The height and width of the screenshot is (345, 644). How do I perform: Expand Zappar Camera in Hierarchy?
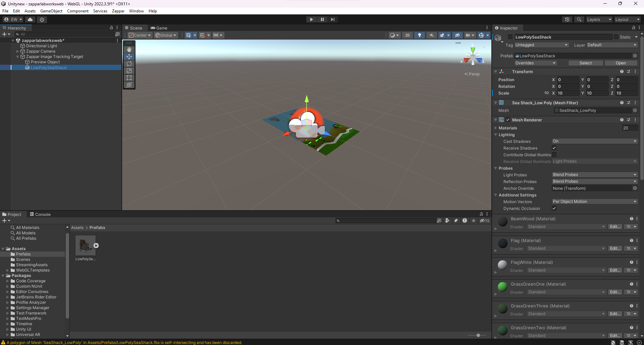coord(18,51)
